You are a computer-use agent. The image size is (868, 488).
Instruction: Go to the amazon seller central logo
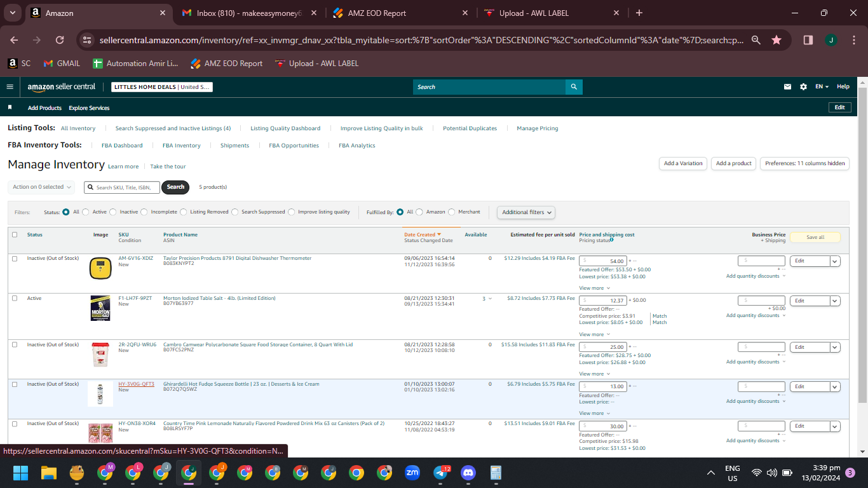(61, 87)
